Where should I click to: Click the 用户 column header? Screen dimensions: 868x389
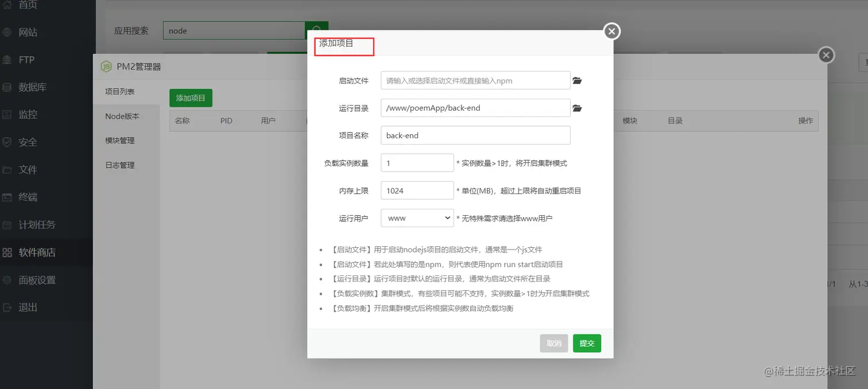click(268, 121)
